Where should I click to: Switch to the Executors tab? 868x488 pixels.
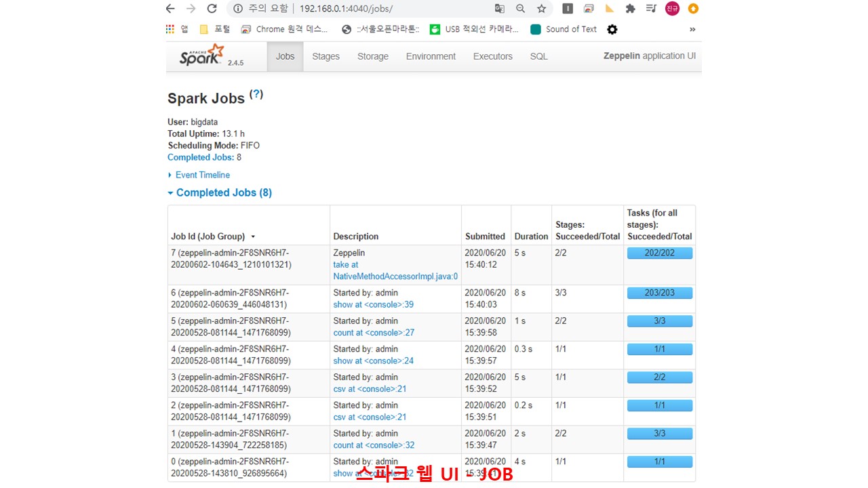click(x=493, y=56)
